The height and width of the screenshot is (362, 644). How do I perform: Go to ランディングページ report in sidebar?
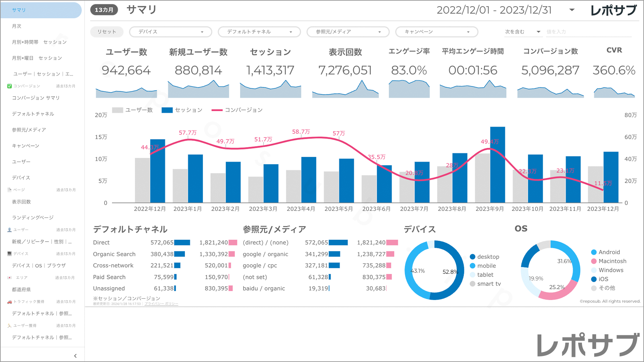(x=33, y=218)
